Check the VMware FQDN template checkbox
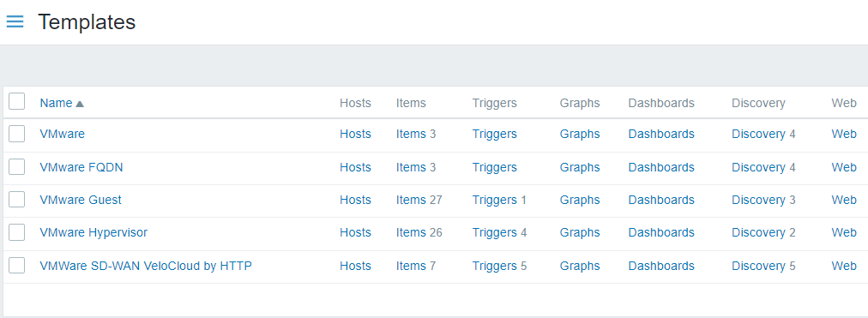The height and width of the screenshot is (318, 868). tap(16, 166)
